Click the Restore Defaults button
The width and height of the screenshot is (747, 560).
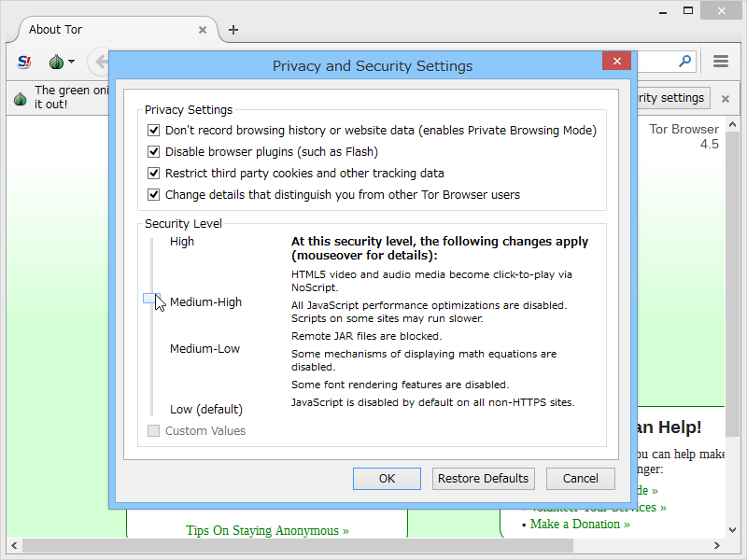click(x=483, y=478)
